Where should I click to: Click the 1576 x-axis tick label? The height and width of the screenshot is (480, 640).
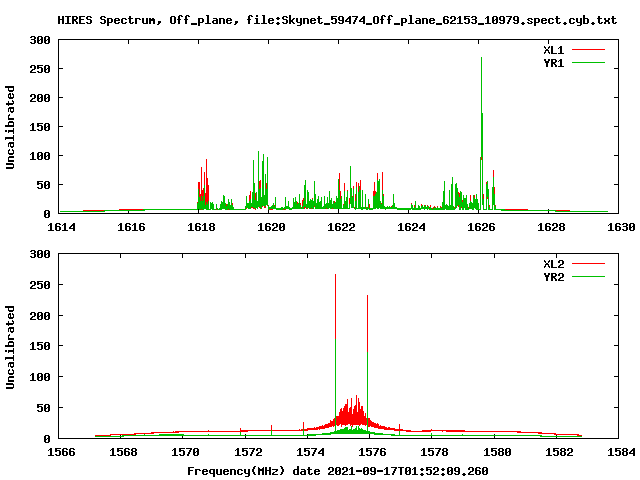coord(372,452)
